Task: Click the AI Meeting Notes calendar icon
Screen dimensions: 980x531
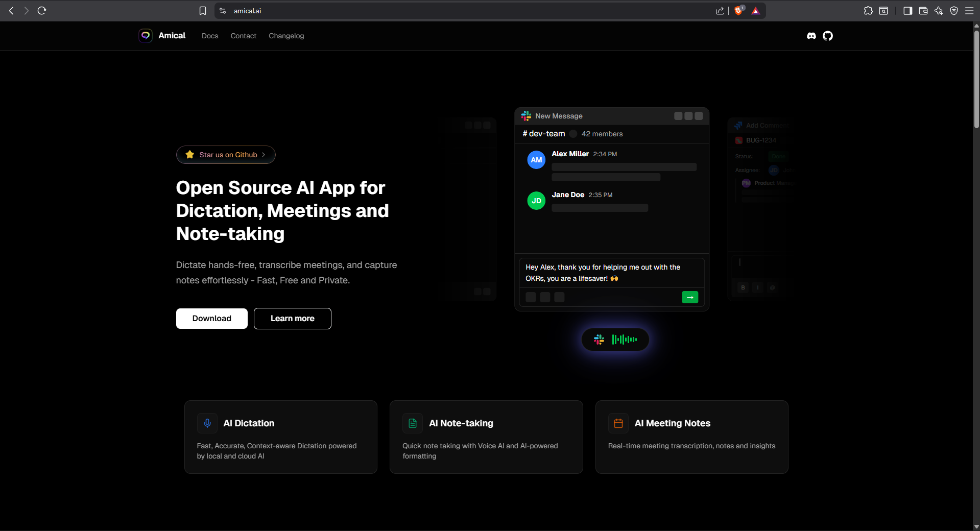Action: click(x=618, y=423)
